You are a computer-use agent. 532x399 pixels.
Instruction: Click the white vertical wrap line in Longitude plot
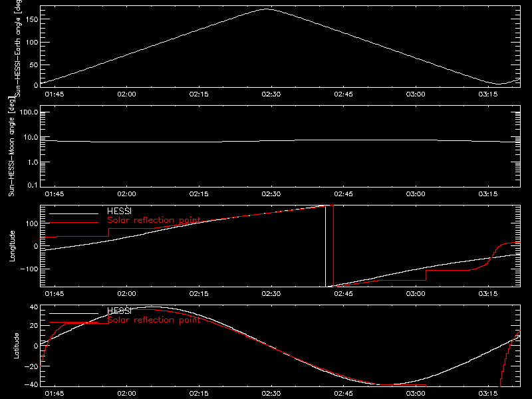click(x=325, y=246)
